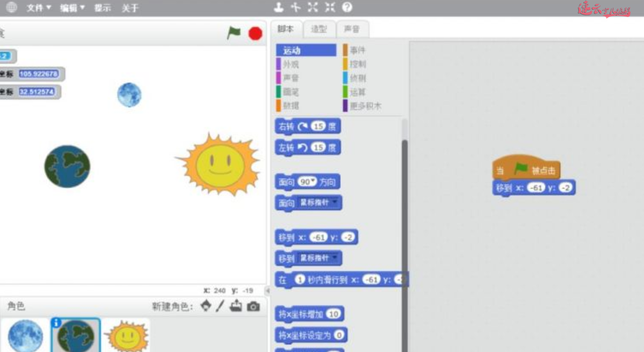This screenshot has height=352, width=644.
Task: Open the 文件 menu
Action: click(34, 7)
